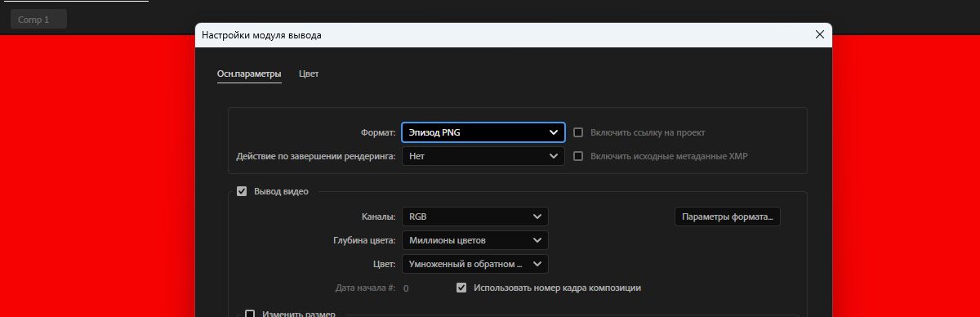Select the Comp 1 tab behind the dialog
The width and height of the screenshot is (980, 317).
(x=38, y=20)
